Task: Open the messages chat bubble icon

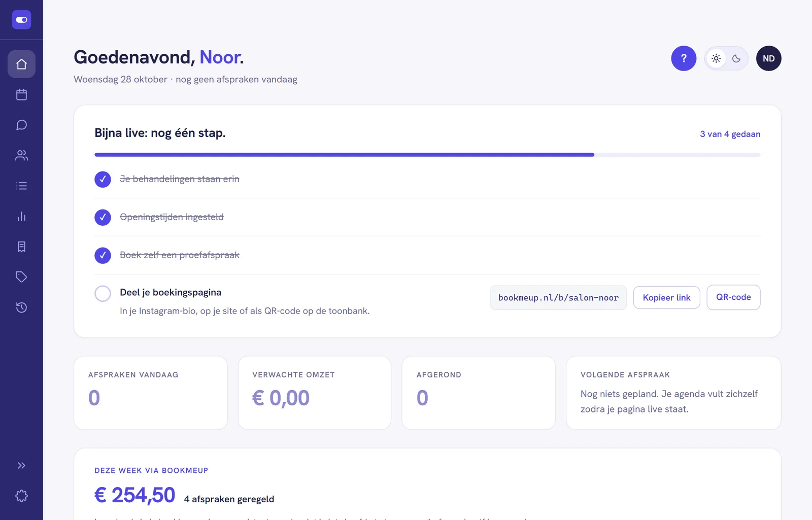Action: pos(21,125)
